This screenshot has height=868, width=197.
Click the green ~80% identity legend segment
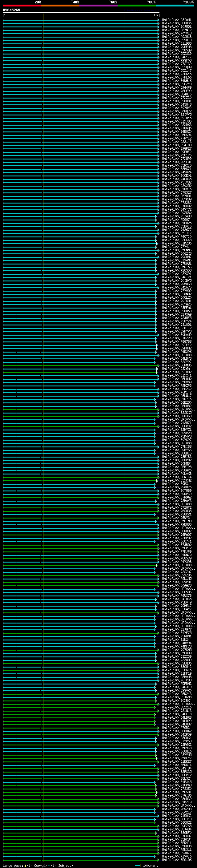click(137, 6)
